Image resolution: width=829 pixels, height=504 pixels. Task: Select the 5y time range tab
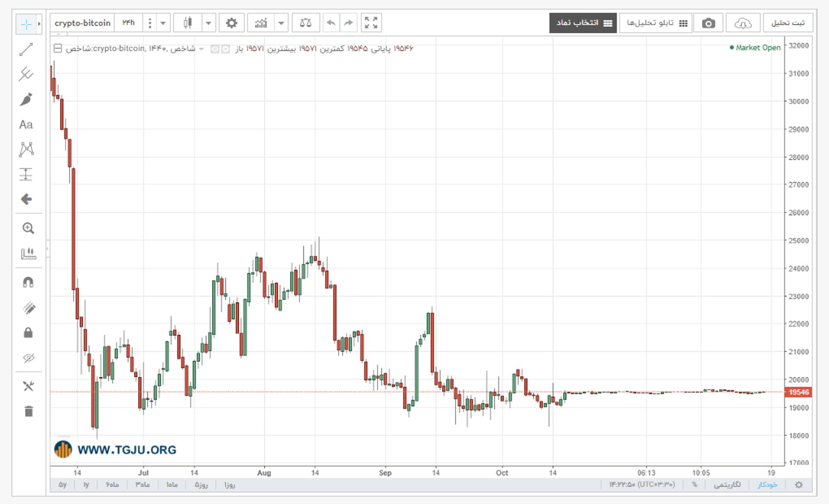tap(62, 484)
